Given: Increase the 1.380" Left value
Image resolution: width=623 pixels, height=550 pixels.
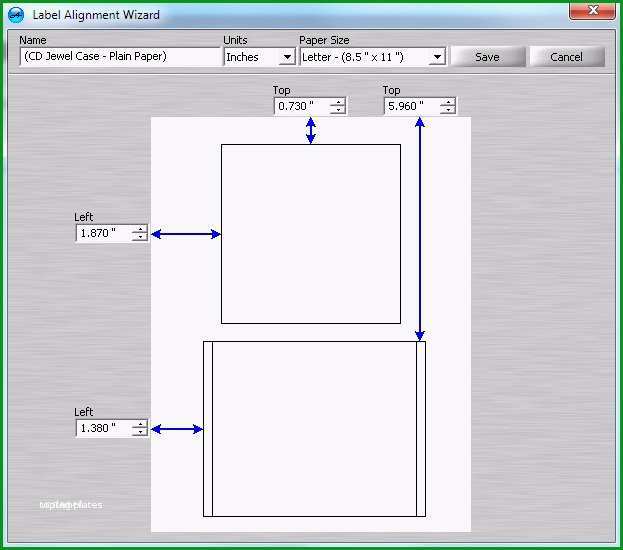Looking at the screenshot, I should (140, 424).
